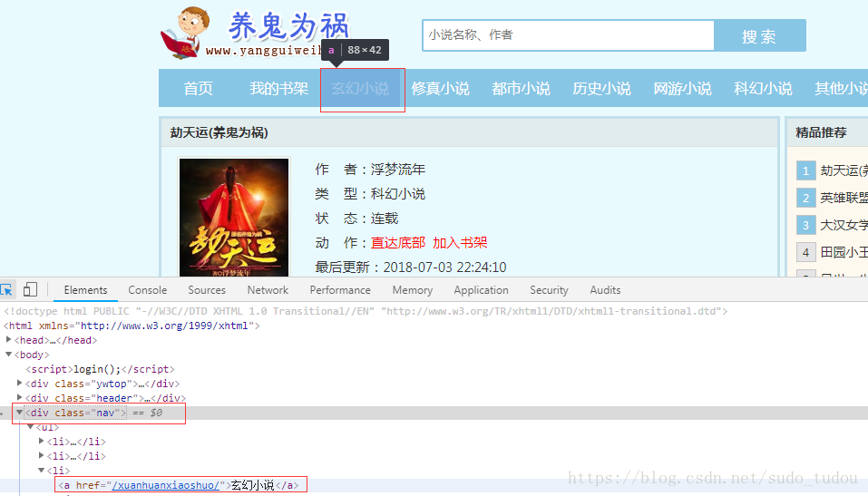Open recommended item 4 田园小王
The height and width of the screenshot is (496, 868).
tap(844, 252)
